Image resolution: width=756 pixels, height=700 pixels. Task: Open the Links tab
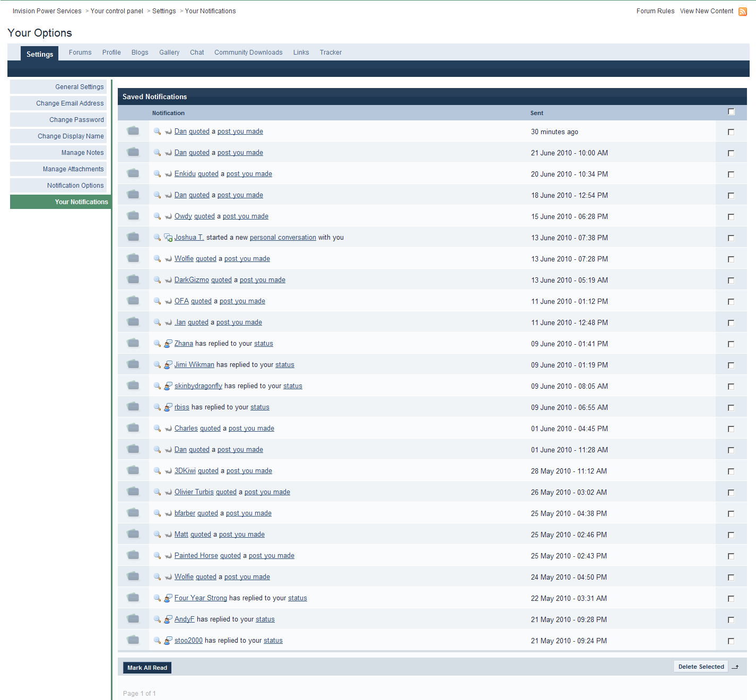(301, 52)
